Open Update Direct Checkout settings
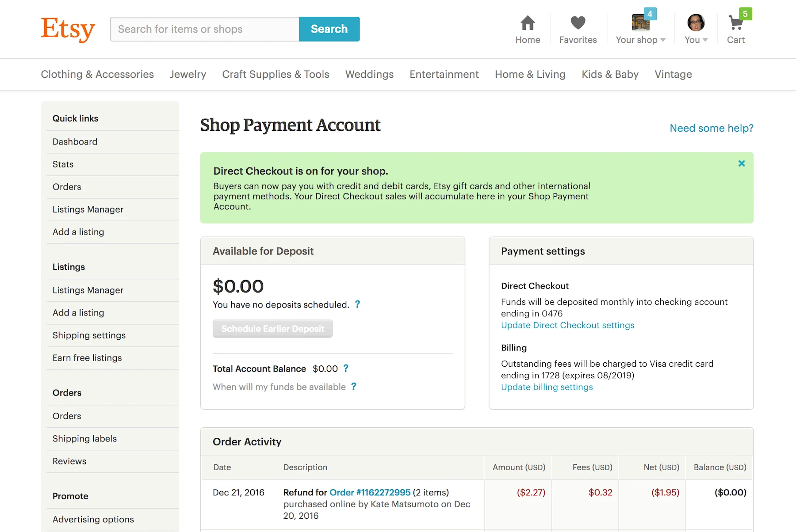 point(567,325)
